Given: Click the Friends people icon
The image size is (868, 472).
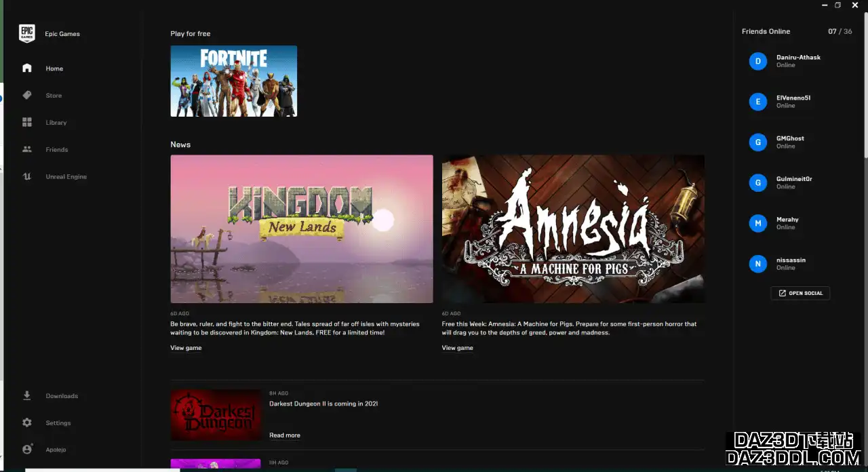Looking at the screenshot, I should (27, 149).
